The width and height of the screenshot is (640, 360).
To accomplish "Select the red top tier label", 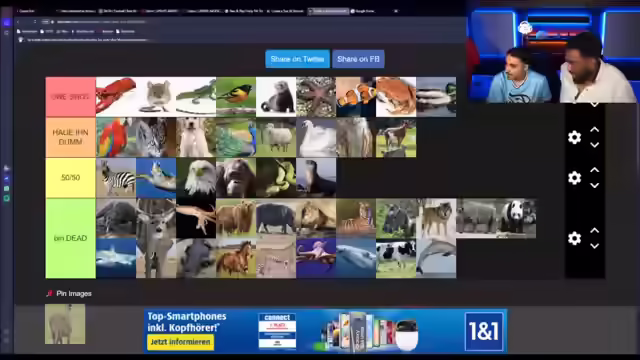I will pyautogui.click(x=71, y=97).
